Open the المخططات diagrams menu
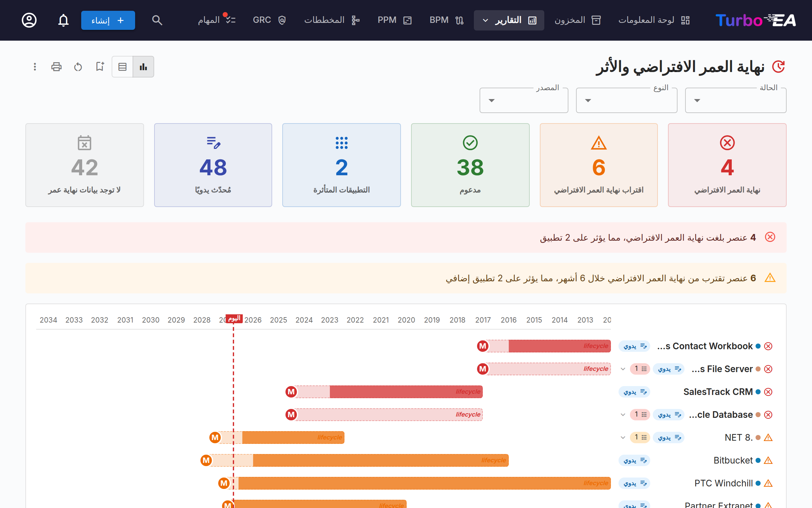The image size is (812, 508). 332,20
